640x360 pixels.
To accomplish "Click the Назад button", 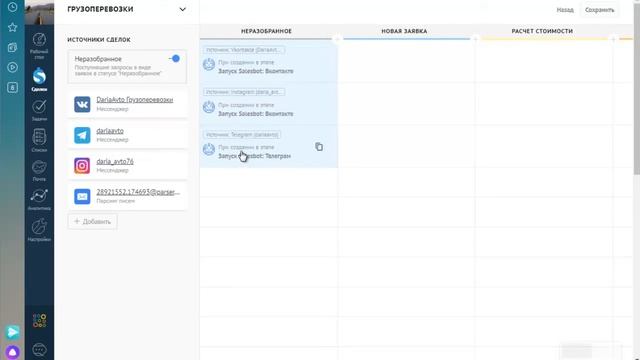I will pyautogui.click(x=565, y=10).
